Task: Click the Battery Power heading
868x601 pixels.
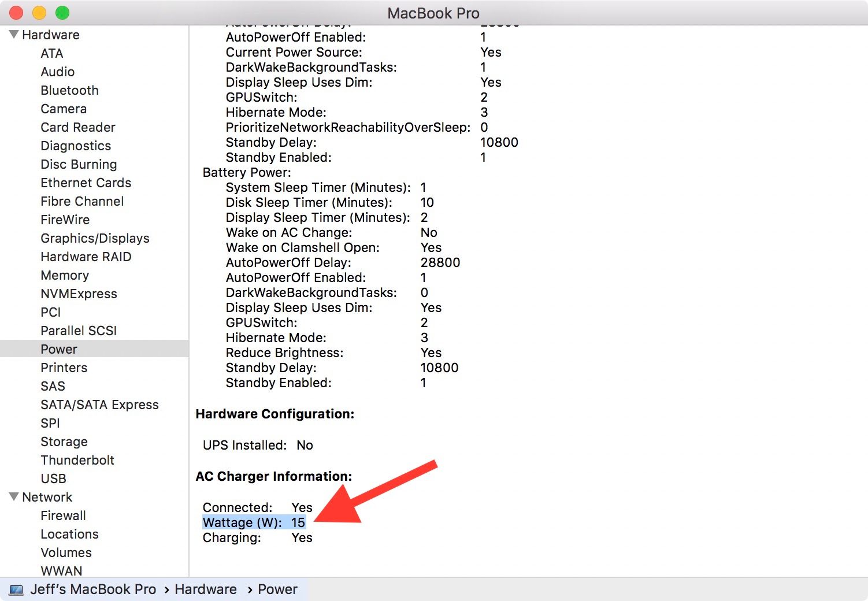Action: (x=247, y=172)
